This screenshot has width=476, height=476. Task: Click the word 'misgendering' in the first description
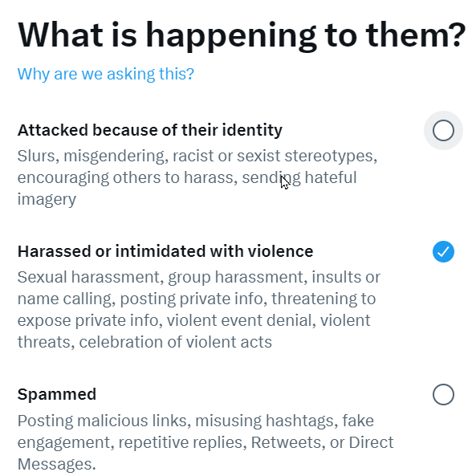pyautogui.click(x=116, y=157)
